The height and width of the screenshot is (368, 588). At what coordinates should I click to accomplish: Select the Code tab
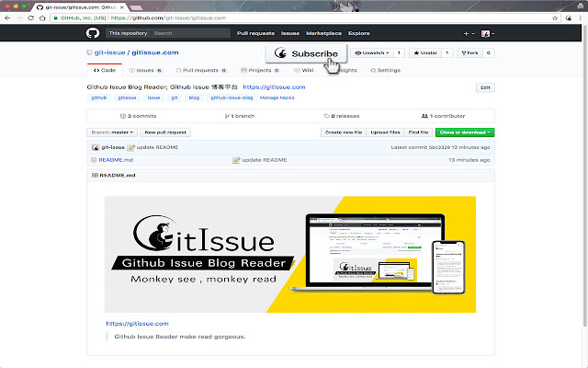[x=105, y=70]
